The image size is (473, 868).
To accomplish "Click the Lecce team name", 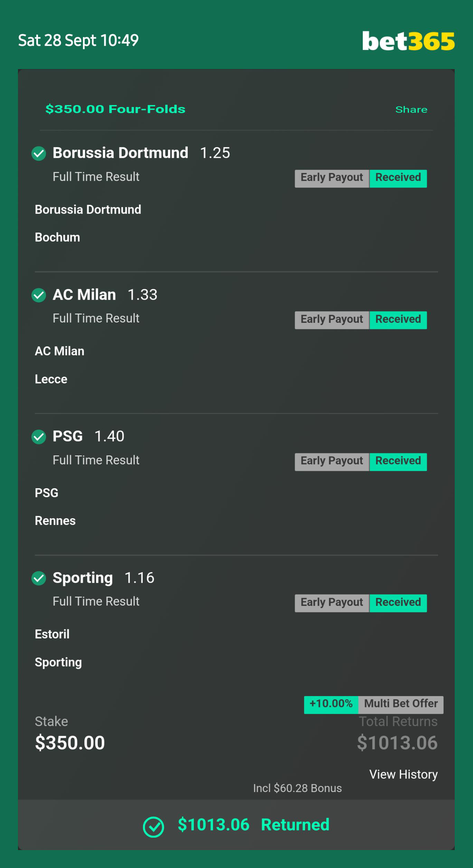I will [x=51, y=379].
